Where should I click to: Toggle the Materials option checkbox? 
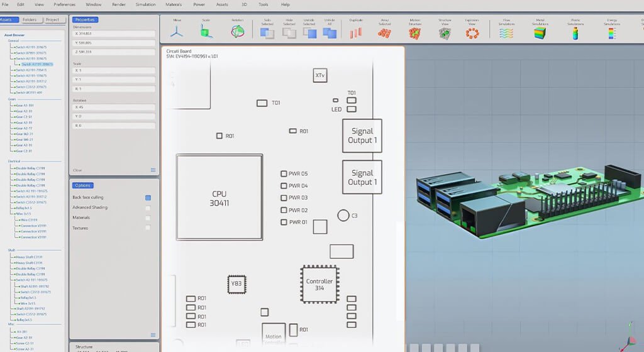pos(148,218)
